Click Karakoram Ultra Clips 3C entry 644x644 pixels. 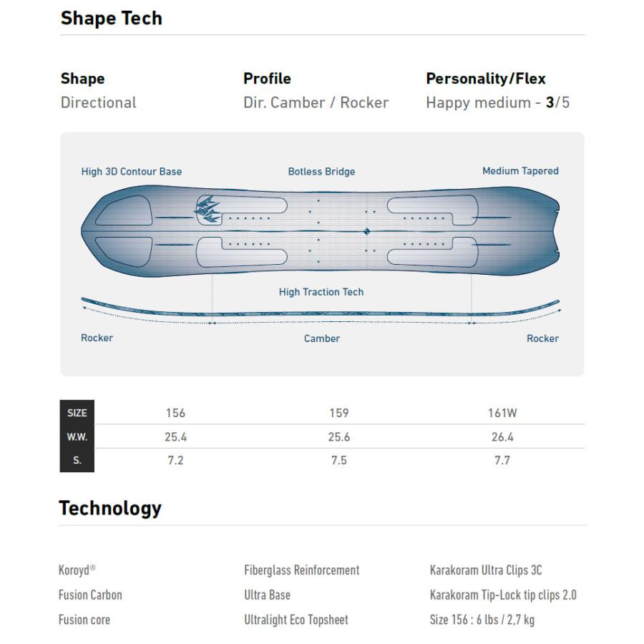pyautogui.click(x=486, y=570)
